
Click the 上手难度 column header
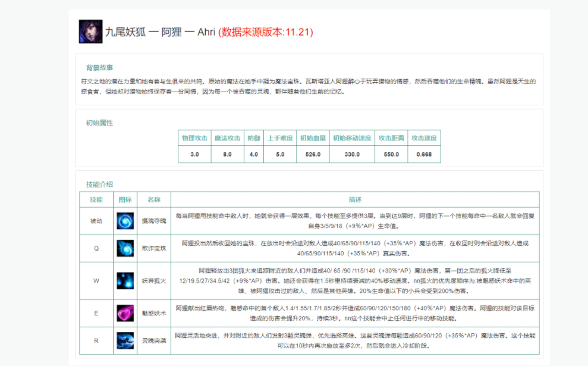tap(280, 138)
